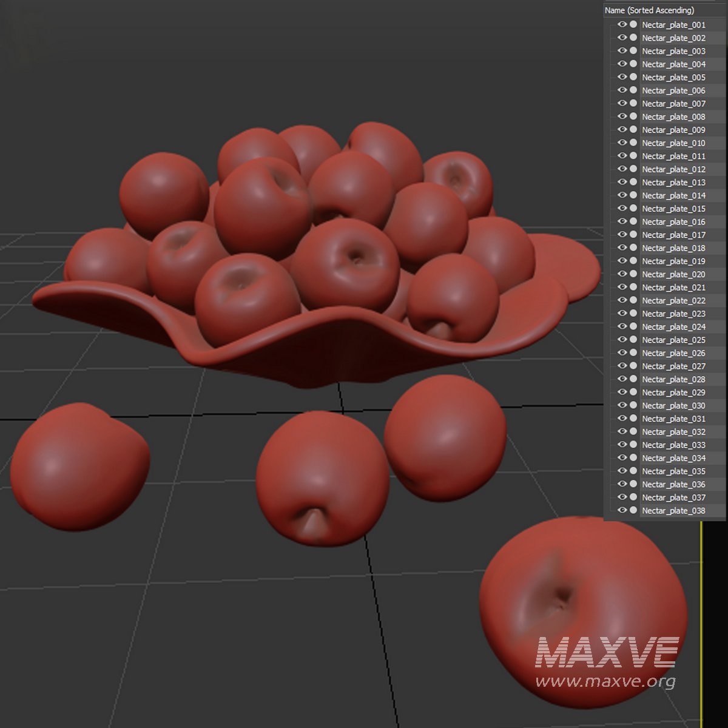This screenshot has height=728, width=728.
Task: Click the geometry icon next to Nectar_plate_006
Action: (x=633, y=90)
